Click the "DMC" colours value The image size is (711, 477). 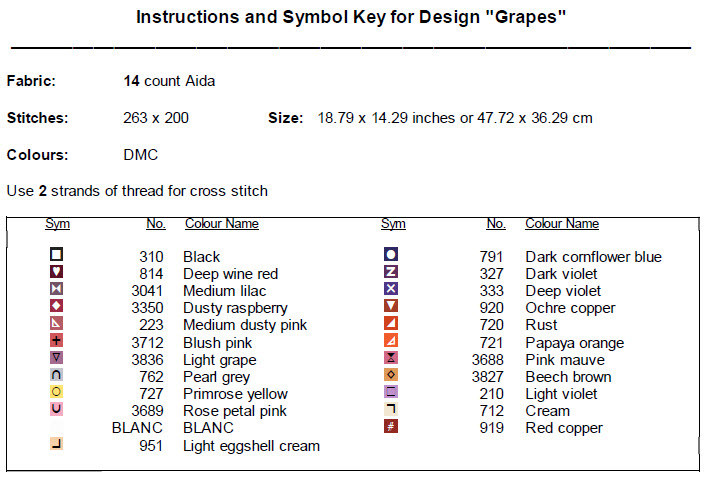click(x=140, y=155)
